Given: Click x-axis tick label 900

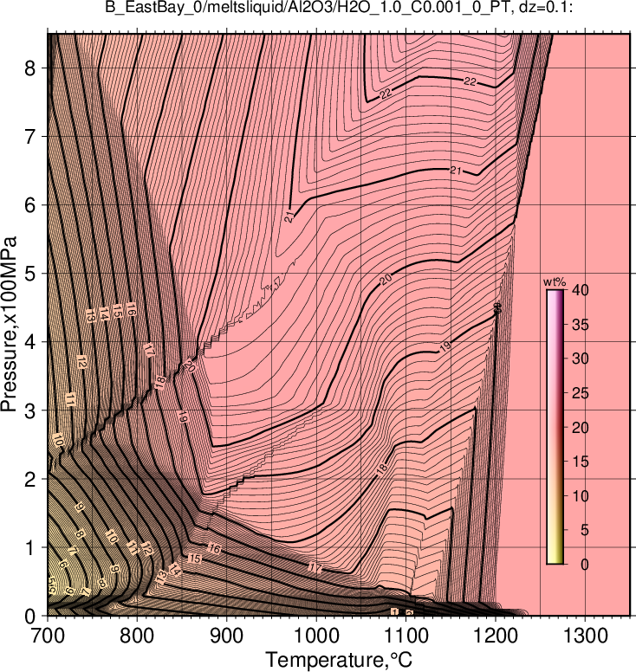Looking at the screenshot, I should click(227, 636).
